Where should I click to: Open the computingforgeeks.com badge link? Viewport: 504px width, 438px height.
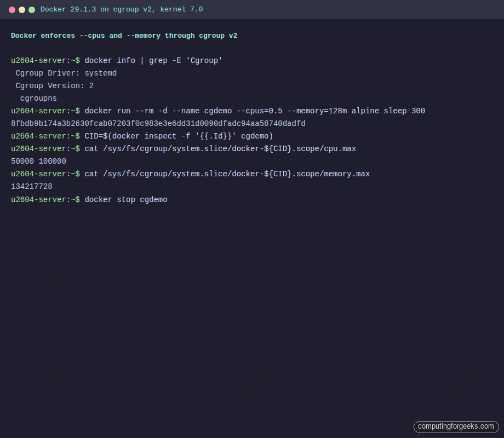tap(455, 427)
